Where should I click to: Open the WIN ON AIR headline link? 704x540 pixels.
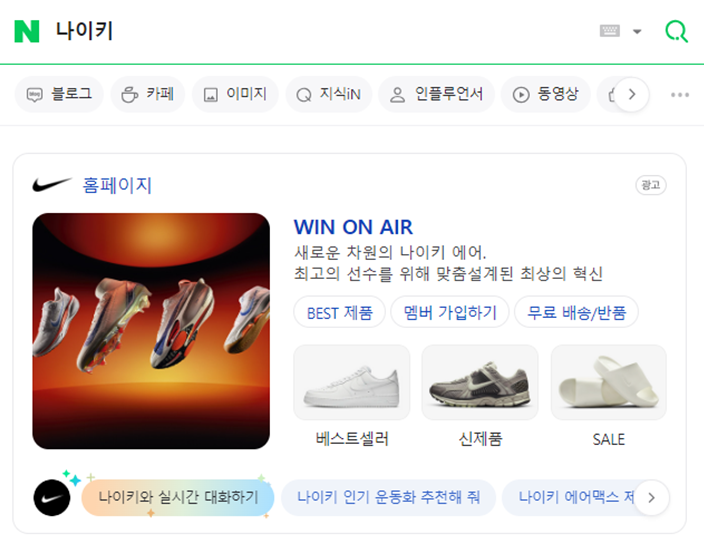coord(353,227)
